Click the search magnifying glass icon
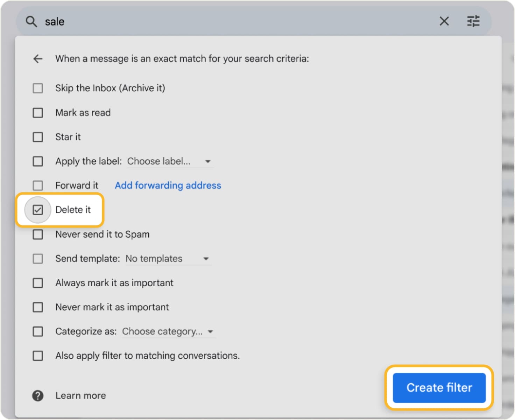This screenshot has width=515, height=420. (31, 21)
